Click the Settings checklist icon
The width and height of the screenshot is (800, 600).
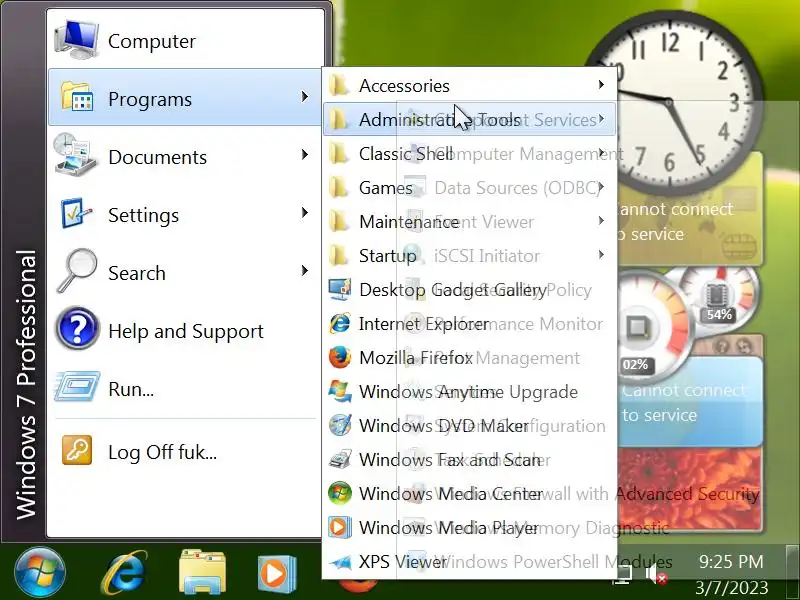(x=76, y=213)
